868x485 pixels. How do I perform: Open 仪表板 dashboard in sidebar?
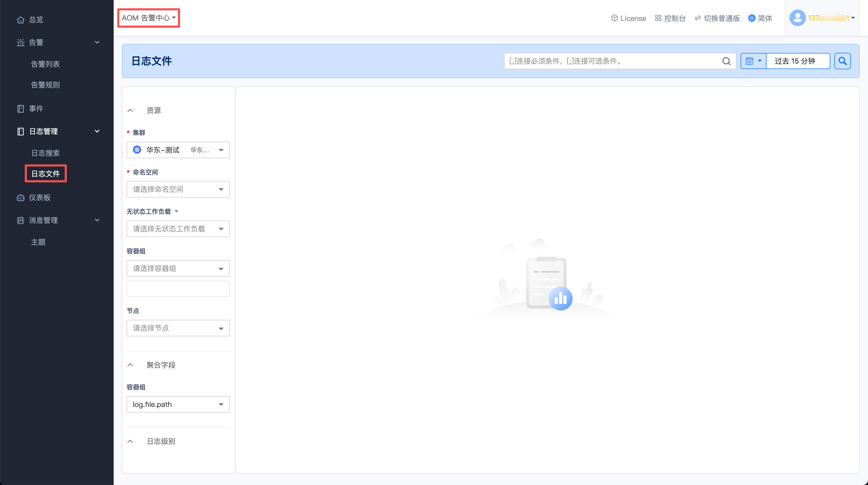pos(40,197)
